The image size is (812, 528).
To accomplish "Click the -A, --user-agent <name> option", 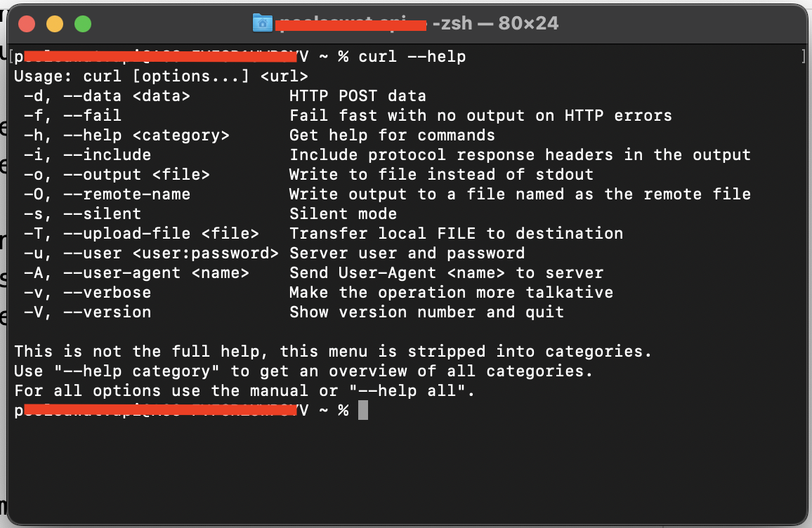I will coord(137,273).
